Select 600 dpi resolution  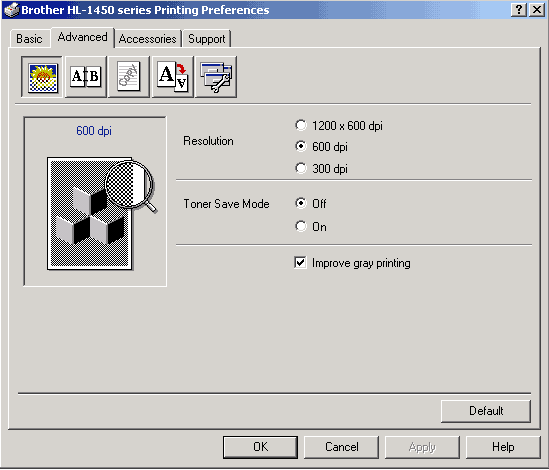321,146
